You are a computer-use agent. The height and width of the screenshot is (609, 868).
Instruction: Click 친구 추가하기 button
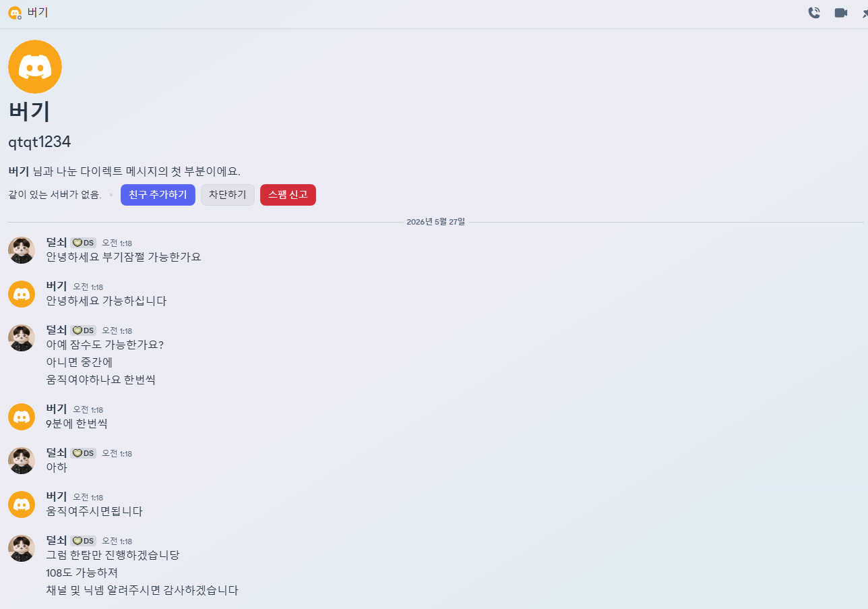tap(158, 195)
